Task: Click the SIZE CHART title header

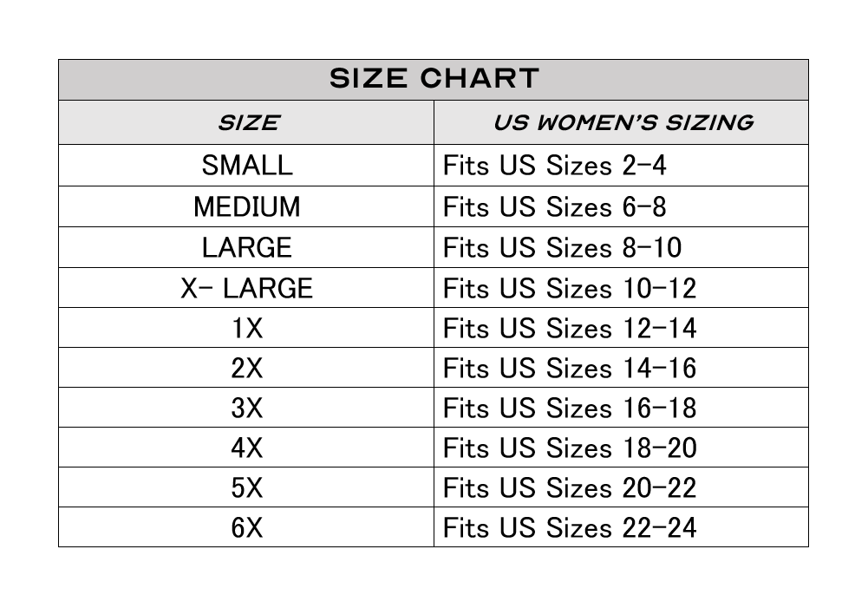Action: (434, 80)
